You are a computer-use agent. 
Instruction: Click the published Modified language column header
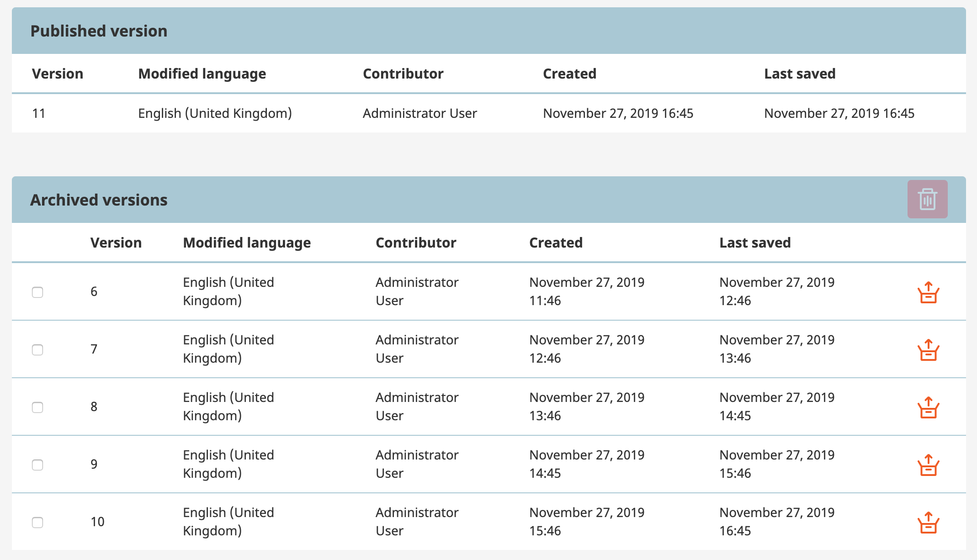click(x=202, y=74)
